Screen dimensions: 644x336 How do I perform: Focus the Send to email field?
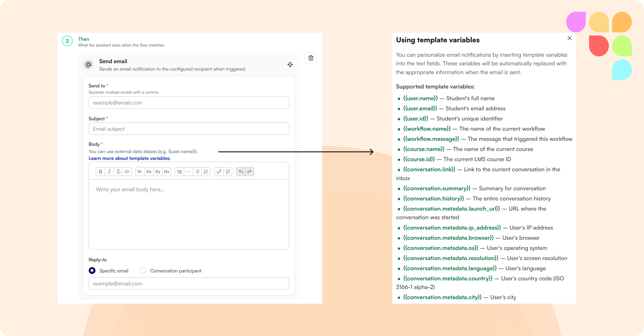click(189, 103)
